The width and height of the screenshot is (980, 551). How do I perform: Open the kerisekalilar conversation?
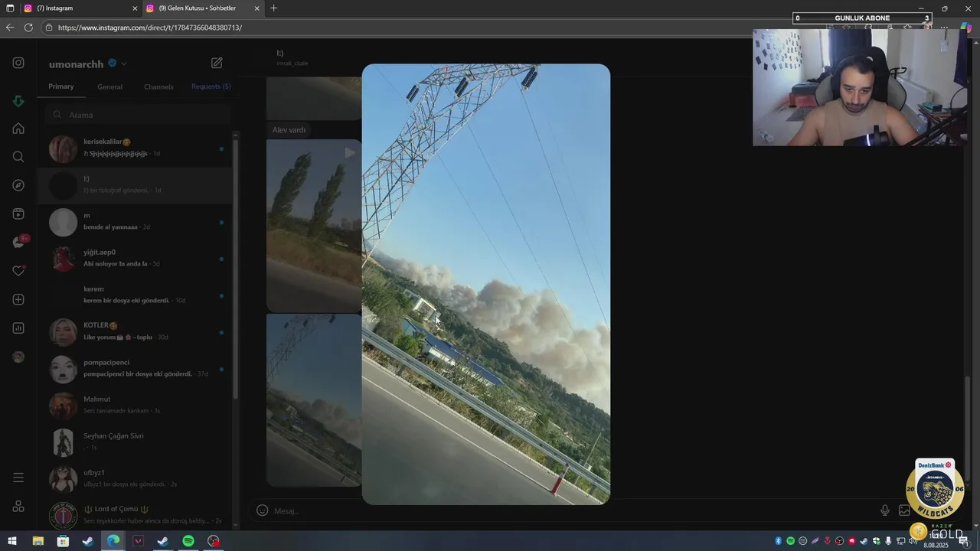[x=136, y=148]
